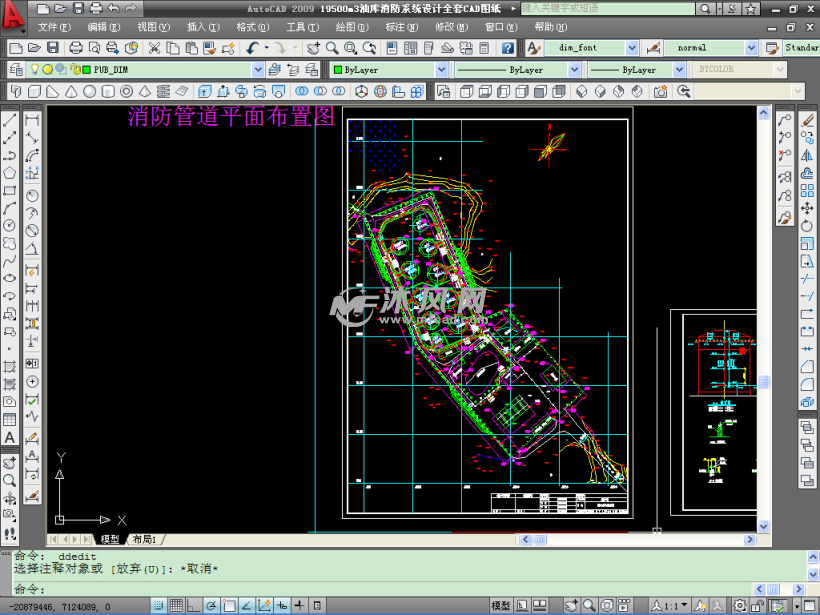820x615 pixels.
Task: Expand the dim_font text style dropdown
Action: tap(631, 48)
